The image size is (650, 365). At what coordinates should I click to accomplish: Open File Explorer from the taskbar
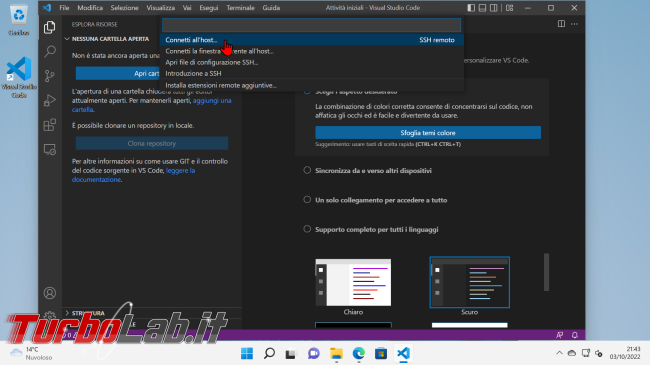pyautogui.click(x=336, y=353)
